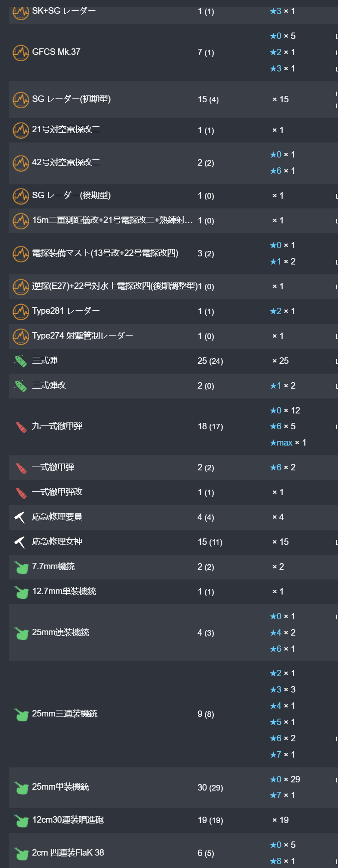Click the radar icon for Type281 レーダー
Screen dimensions: 338x868
coord(21,312)
